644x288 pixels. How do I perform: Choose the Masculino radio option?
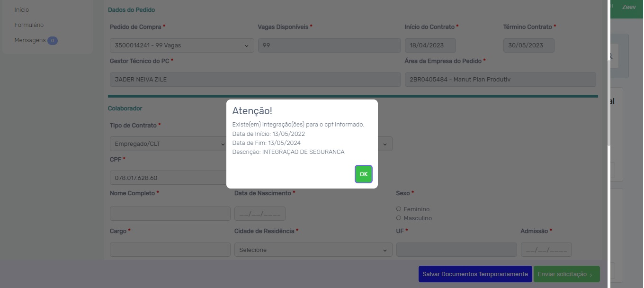399,218
